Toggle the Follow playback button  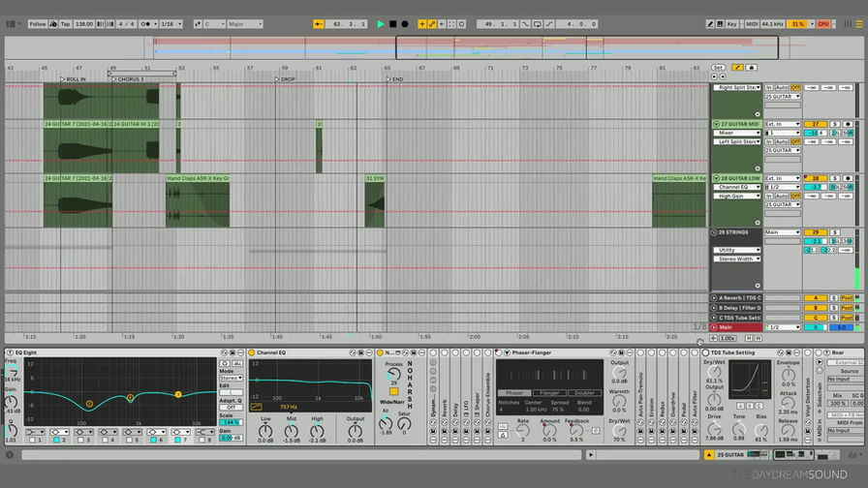tap(38, 24)
